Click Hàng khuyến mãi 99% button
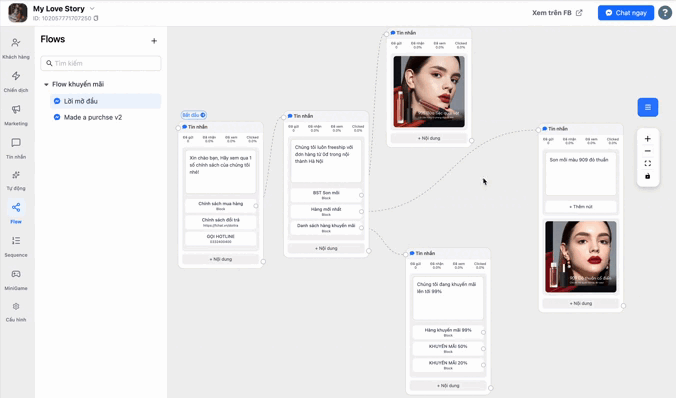The height and width of the screenshot is (398, 676). click(448, 332)
